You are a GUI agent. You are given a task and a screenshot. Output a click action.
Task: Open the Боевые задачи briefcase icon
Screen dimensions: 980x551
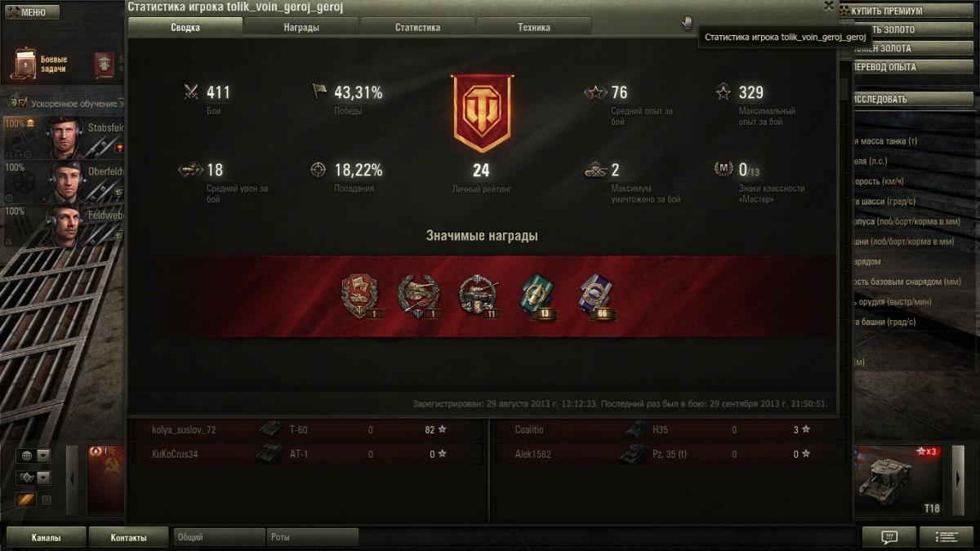26,64
